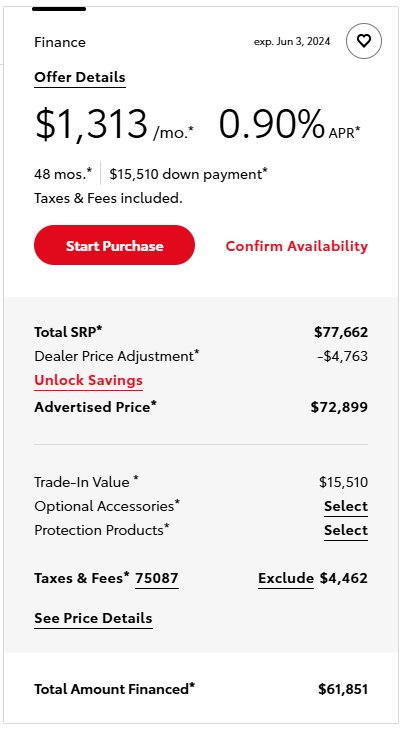Open the Confirm Availability link
411x747 pixels.
coord(297,246)
